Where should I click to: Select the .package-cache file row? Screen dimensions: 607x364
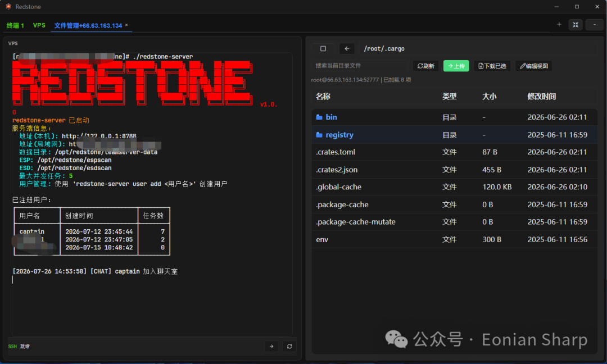(x=455, y=204)
